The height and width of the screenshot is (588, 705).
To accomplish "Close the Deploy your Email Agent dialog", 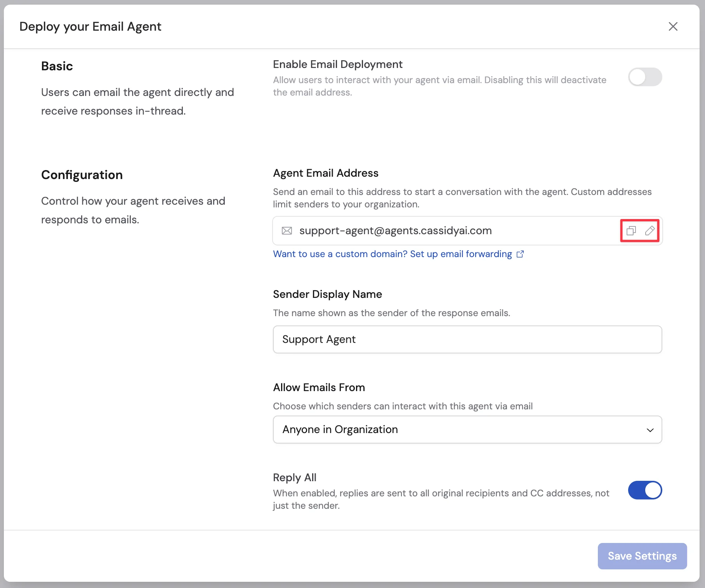I will [673, 26].
